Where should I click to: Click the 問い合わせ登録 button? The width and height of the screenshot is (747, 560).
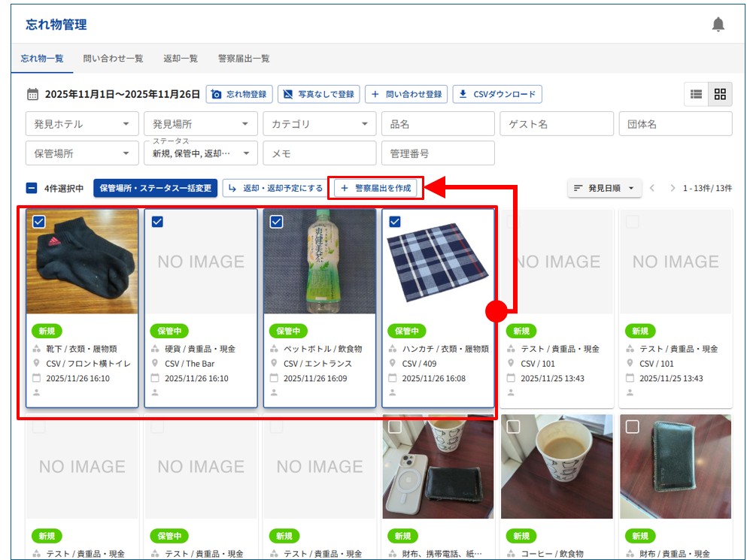pos(406,94)
